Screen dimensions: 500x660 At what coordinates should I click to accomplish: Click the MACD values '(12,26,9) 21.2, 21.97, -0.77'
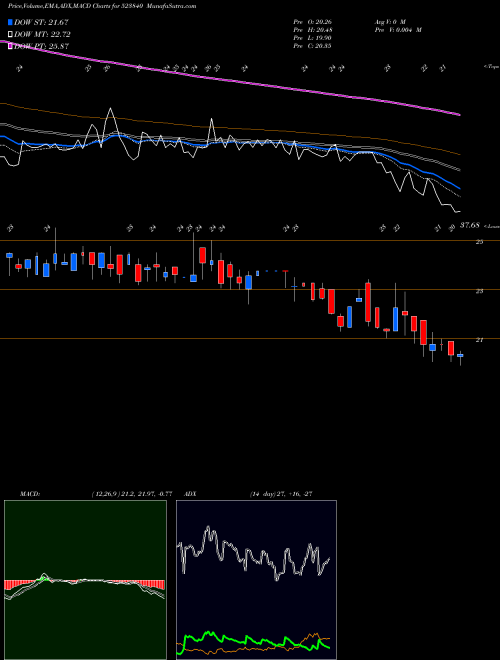coord(131,494)
